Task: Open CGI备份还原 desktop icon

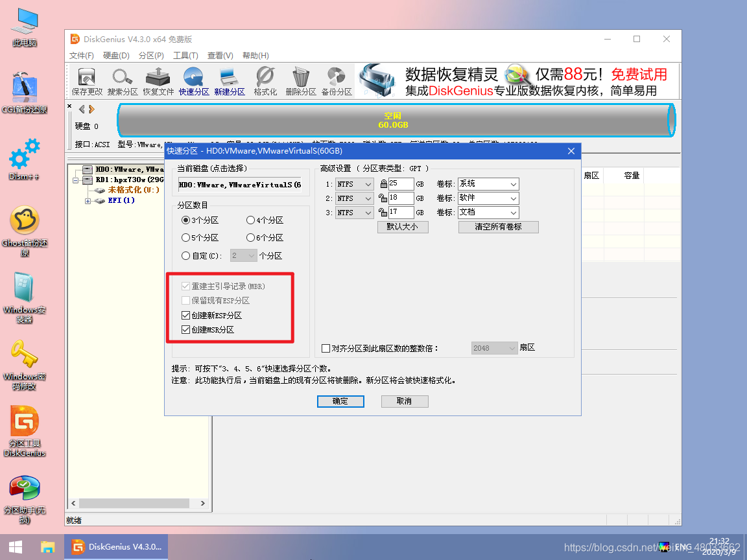Action: pyautogui.click(x=25, y=93)
